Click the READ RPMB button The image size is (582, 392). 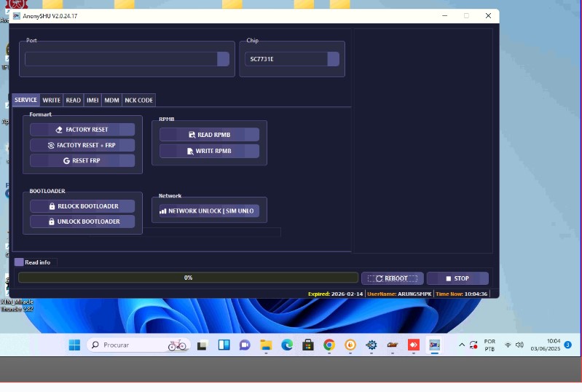(209, 135)
